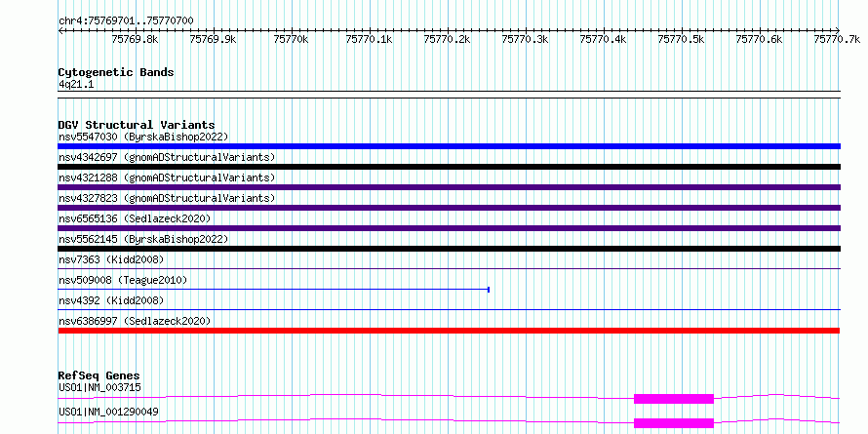
Task: Click the purple nsv4327823 variant bar
Action: pyautogui.click(x=449, y=208)
